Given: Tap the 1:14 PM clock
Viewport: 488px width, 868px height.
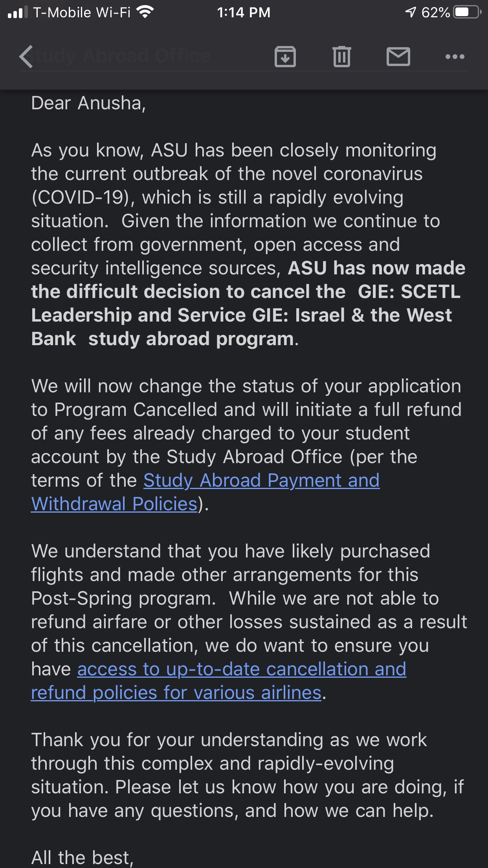Looking at the screenshot, I should (244, 13).
